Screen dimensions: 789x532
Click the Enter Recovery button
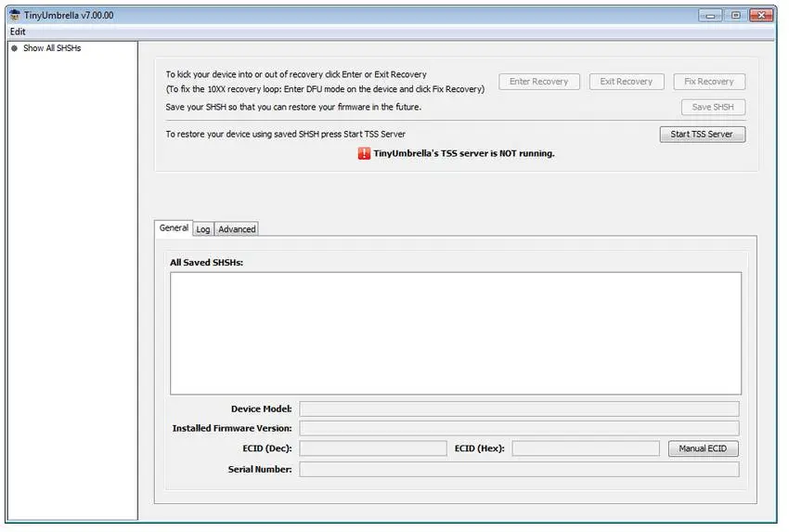click(539, 82)
